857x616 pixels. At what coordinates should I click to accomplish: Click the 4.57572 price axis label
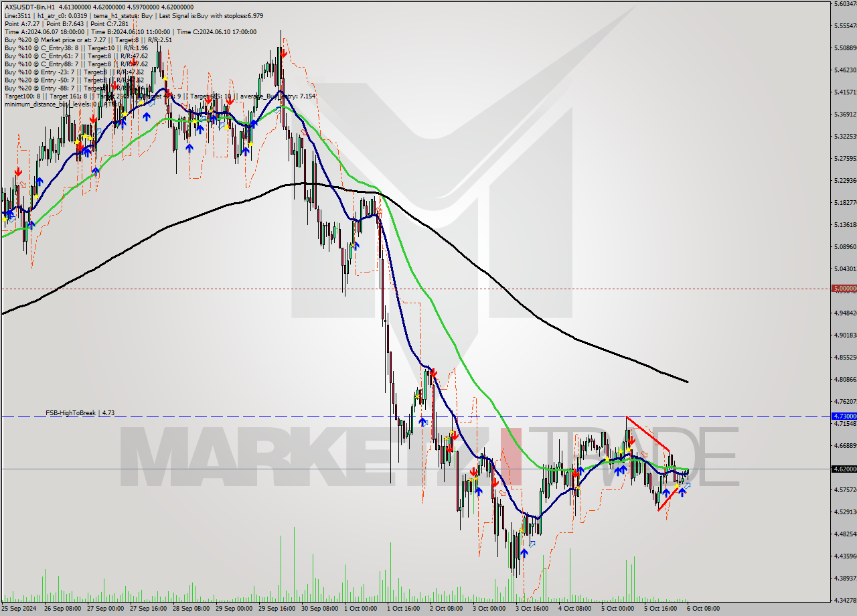845,489
